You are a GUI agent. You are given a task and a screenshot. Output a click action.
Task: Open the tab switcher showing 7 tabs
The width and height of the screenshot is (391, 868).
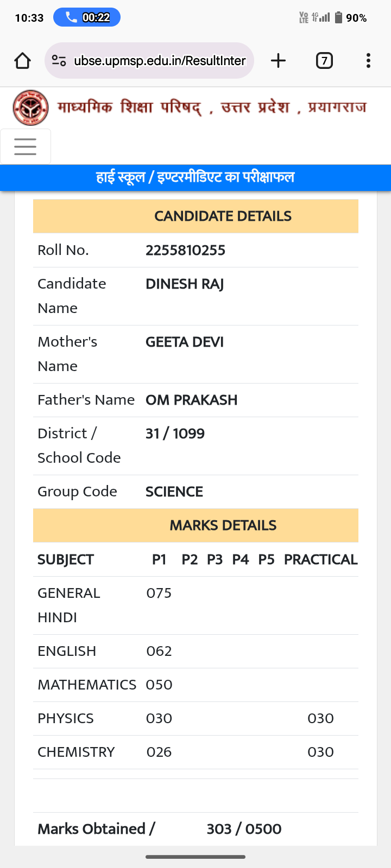(324, 61)
